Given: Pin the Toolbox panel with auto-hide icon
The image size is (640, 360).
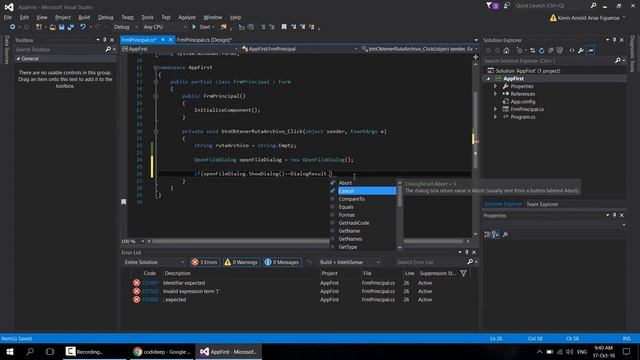Looking at the screenshot, I should (104, 40).
